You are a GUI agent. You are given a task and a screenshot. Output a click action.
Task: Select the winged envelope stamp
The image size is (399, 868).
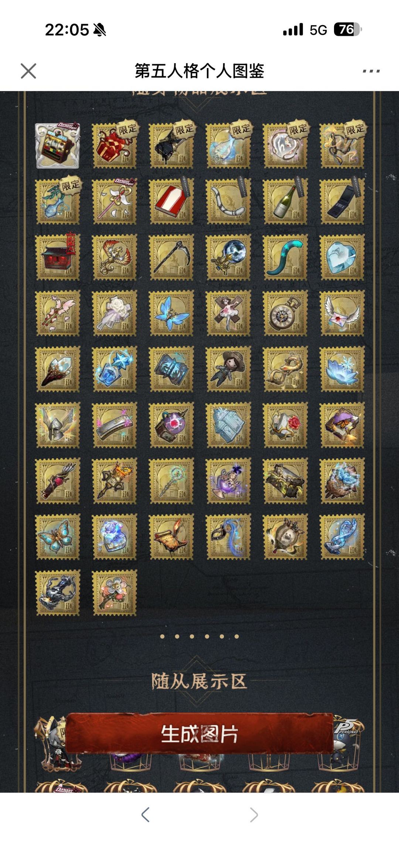342,313
